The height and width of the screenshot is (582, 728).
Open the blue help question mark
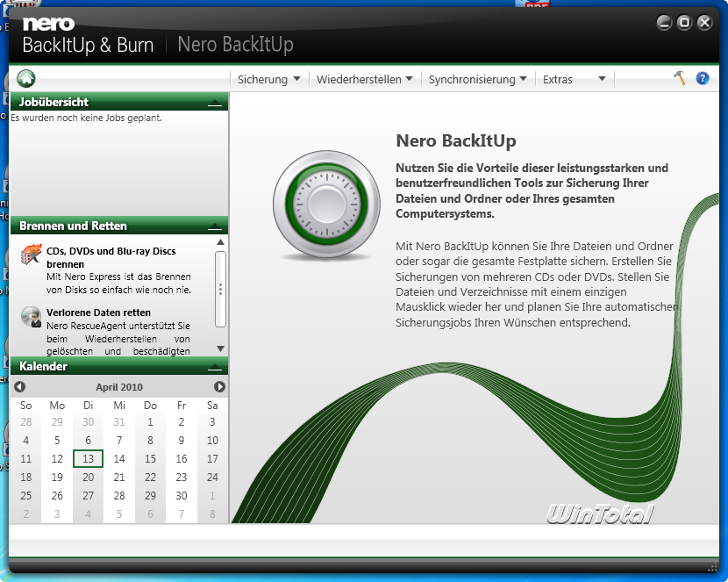pos(703,78)
